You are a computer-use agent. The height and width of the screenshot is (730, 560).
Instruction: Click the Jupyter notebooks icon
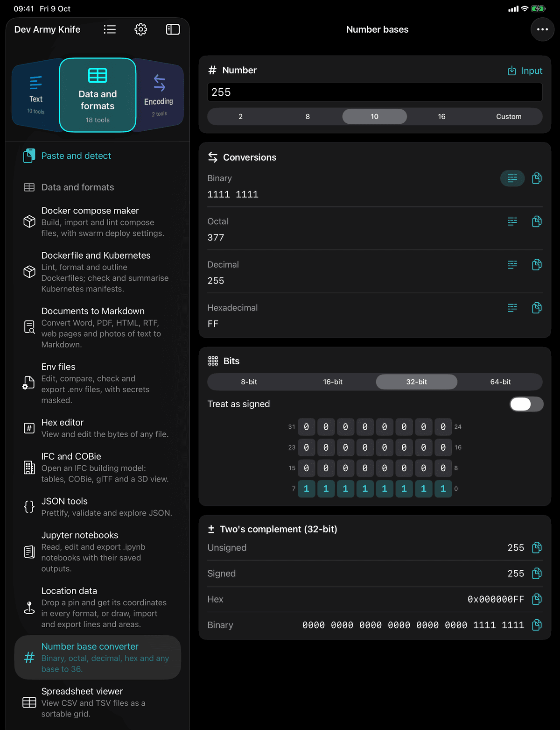click(x=29, y=552)
